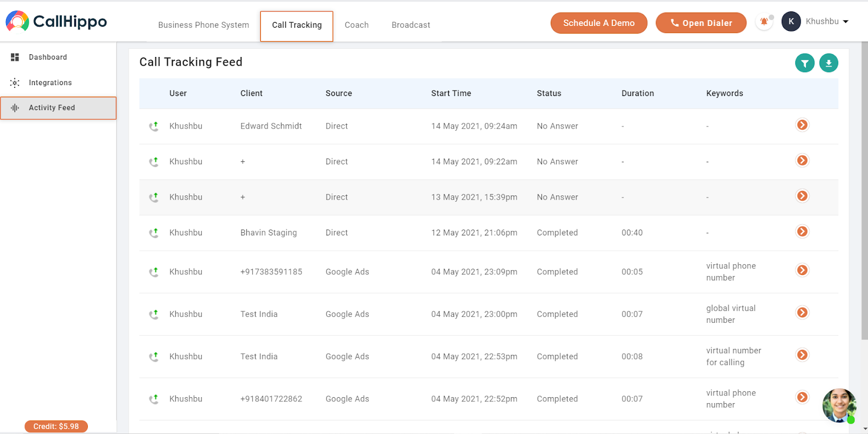Click the CallHippo logo
This screenshot has width=868, height=434.
click(56, 22)
